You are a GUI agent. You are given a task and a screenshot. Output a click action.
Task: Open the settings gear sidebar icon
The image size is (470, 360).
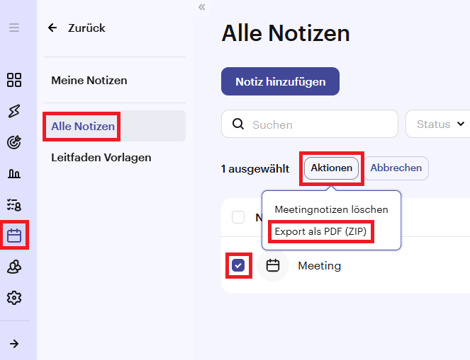tap(14, 298)
